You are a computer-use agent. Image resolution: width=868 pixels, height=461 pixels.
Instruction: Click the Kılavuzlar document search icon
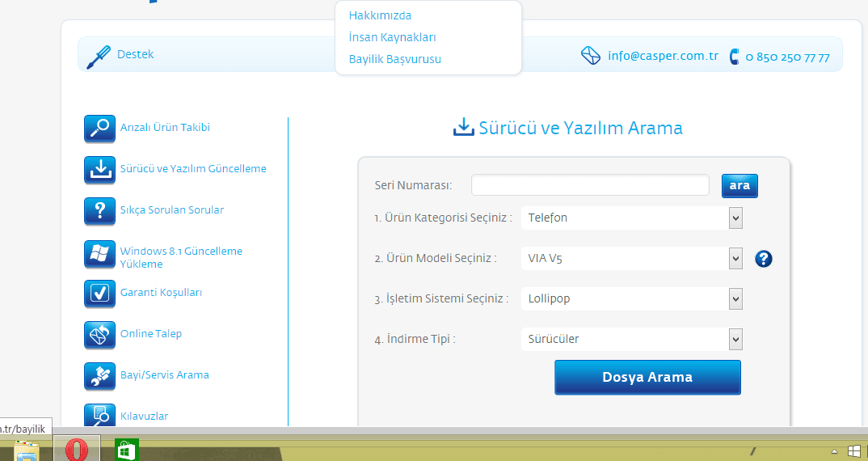tap(99, 416)
